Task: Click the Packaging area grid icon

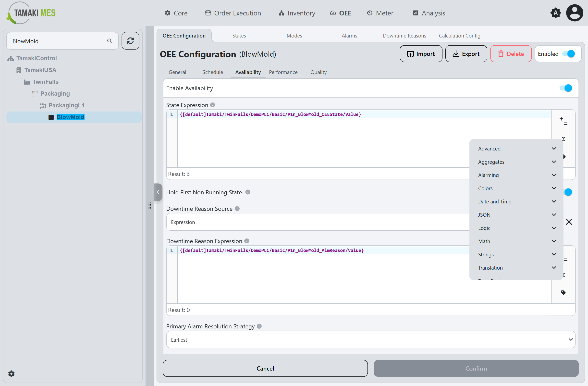Action: [35, 94]
